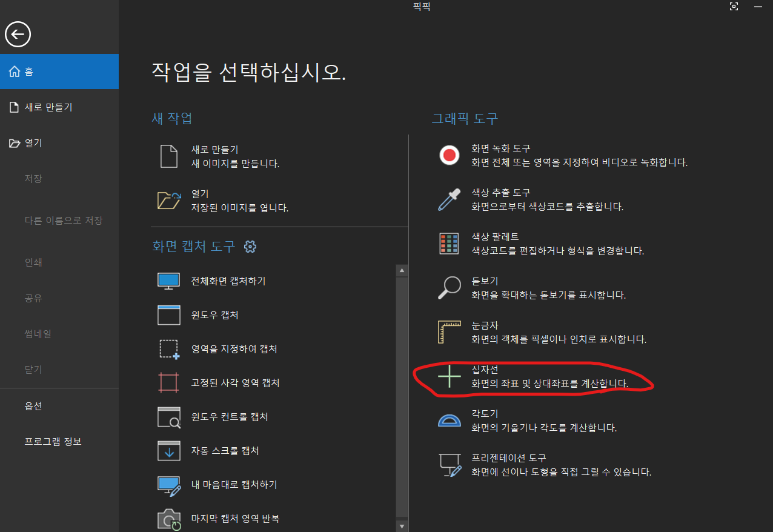The image size is (773, 532).
Task: Click the 윈도우 컨트롤 캡처 magnifier icon
Action: coord(169,417)
